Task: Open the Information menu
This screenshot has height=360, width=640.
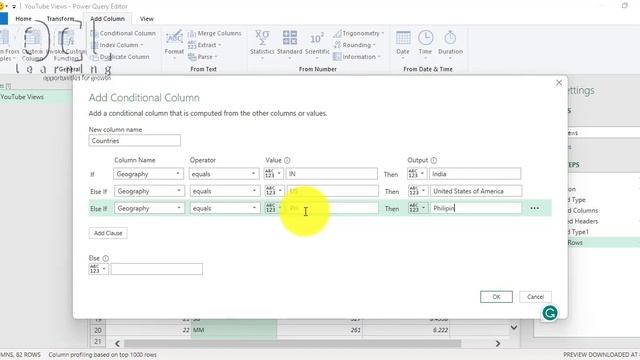Action: pyautogui.click(x=357, y=57)
